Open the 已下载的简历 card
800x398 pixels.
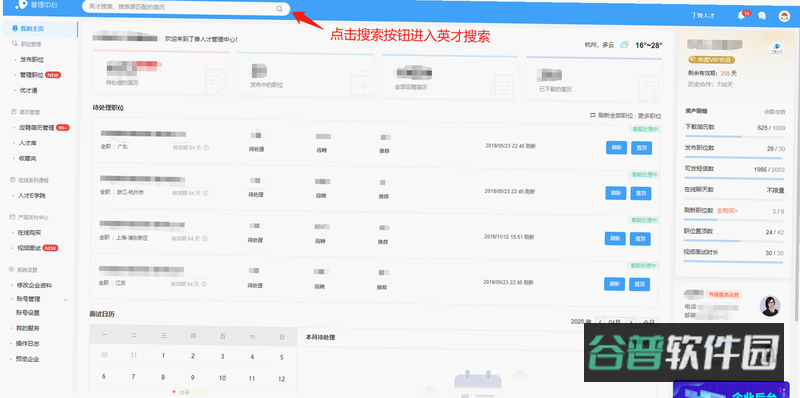594,78
